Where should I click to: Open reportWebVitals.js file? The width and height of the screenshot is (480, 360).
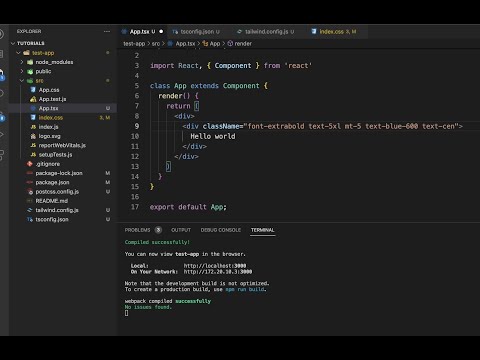(x=62, y=145)
